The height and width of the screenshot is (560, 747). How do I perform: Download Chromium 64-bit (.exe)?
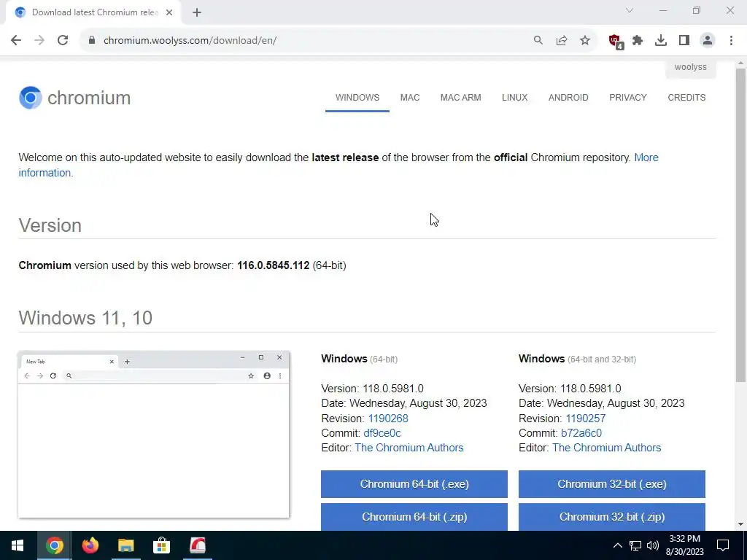414,484
